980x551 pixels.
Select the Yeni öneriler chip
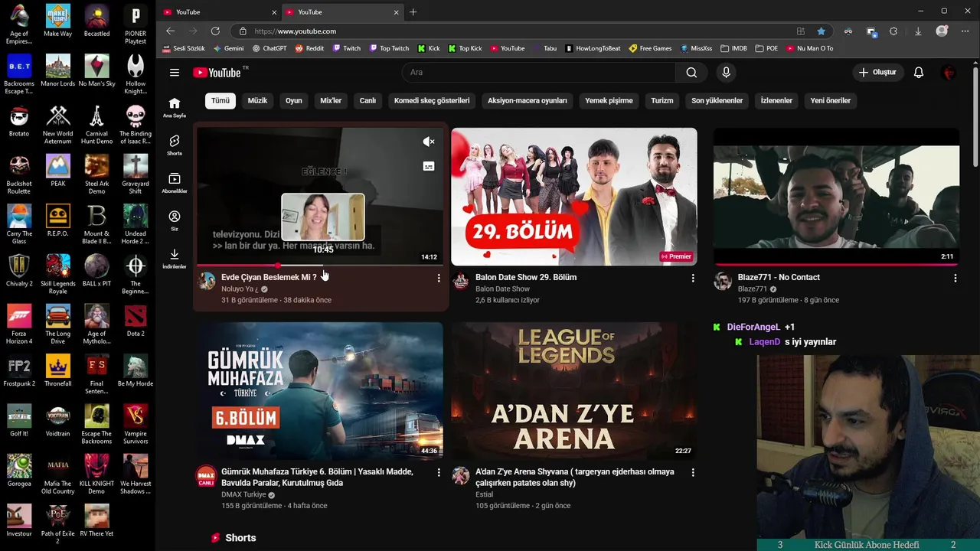[x=831, y=100]
